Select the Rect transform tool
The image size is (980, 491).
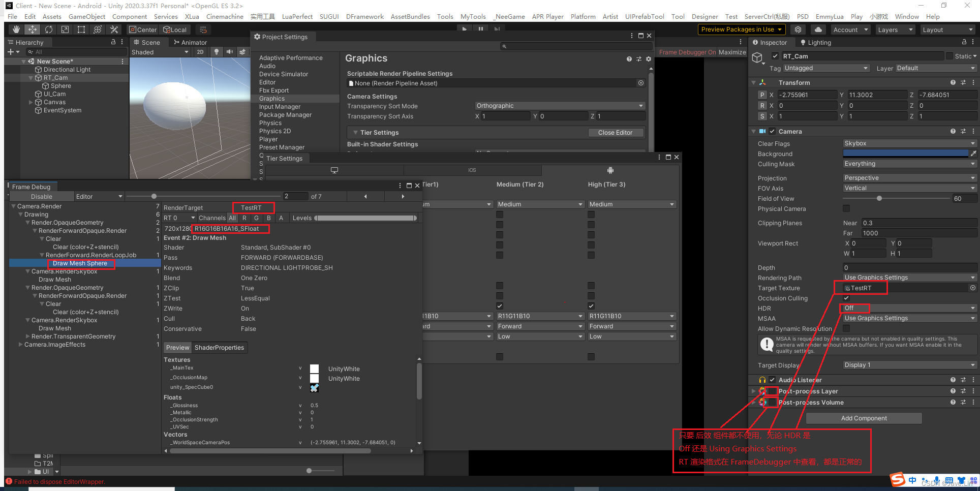point(81,29)
